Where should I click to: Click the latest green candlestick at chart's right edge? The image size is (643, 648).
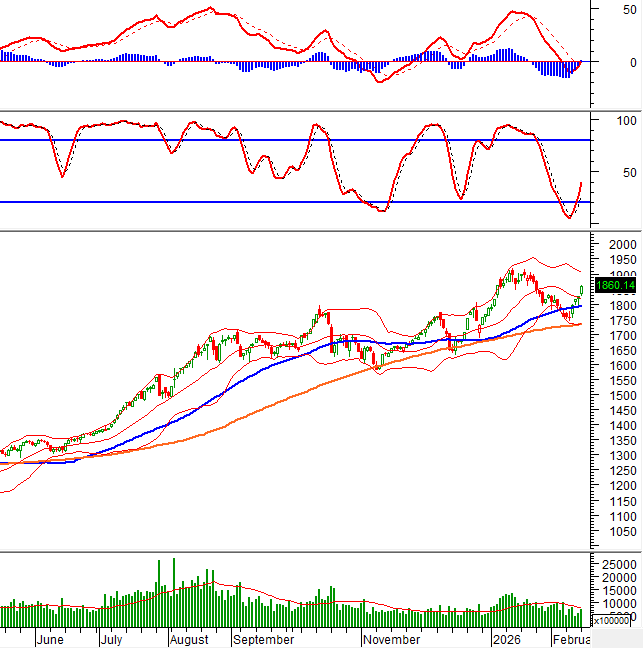pos(581,291)
